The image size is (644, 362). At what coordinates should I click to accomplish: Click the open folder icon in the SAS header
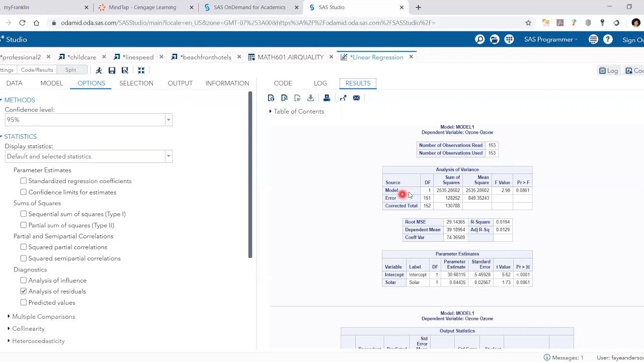click(x=495, y=39)
